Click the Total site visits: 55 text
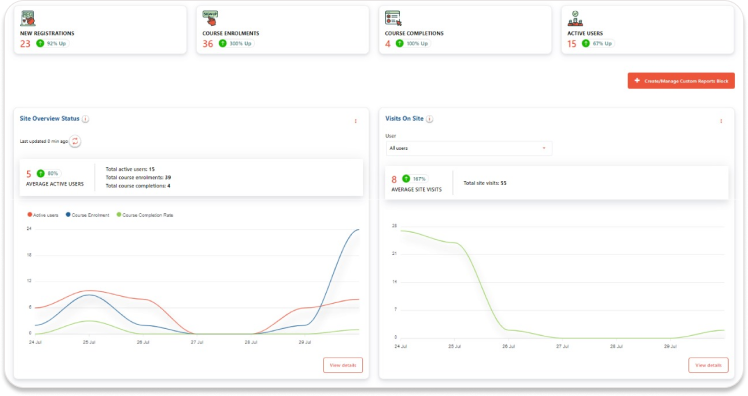748x396 pixels. coord(485,183)
